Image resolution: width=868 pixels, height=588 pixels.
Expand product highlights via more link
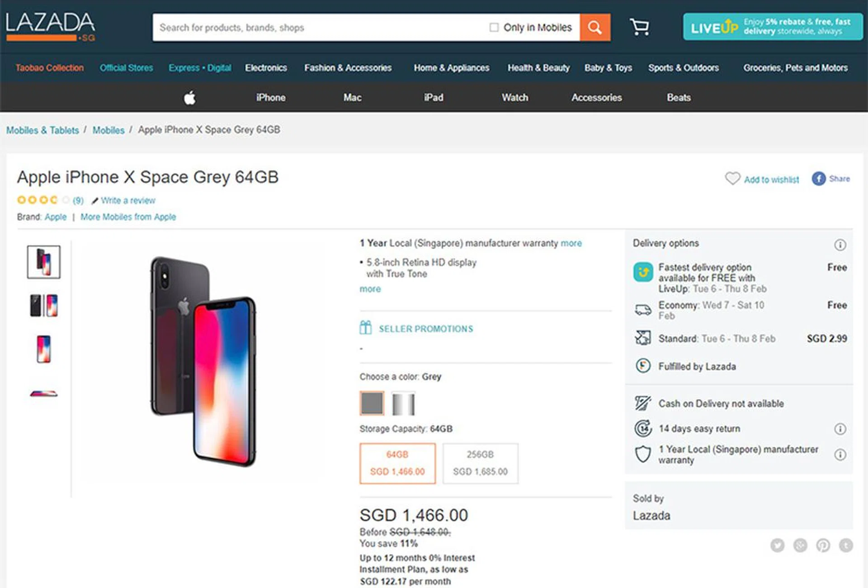pos(370,289)
